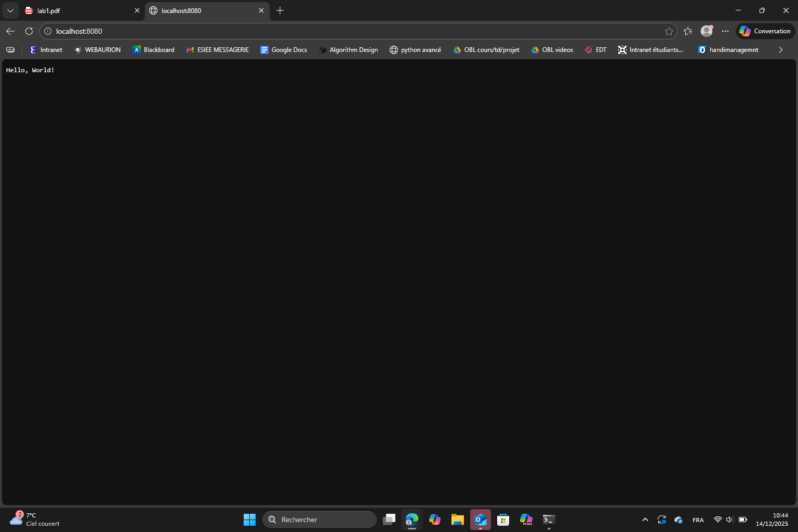Open Windows Terminal from the taskbar

click(x=549, y=519)
